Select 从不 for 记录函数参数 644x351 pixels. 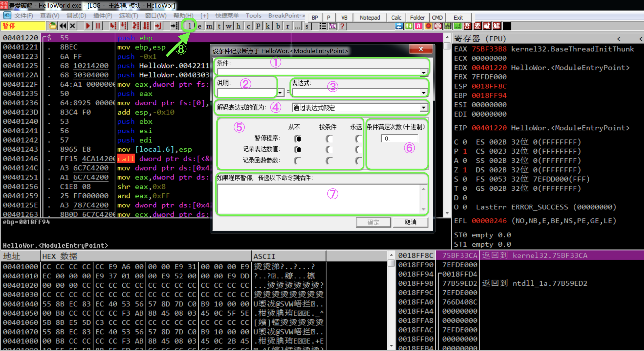(297, 160)
